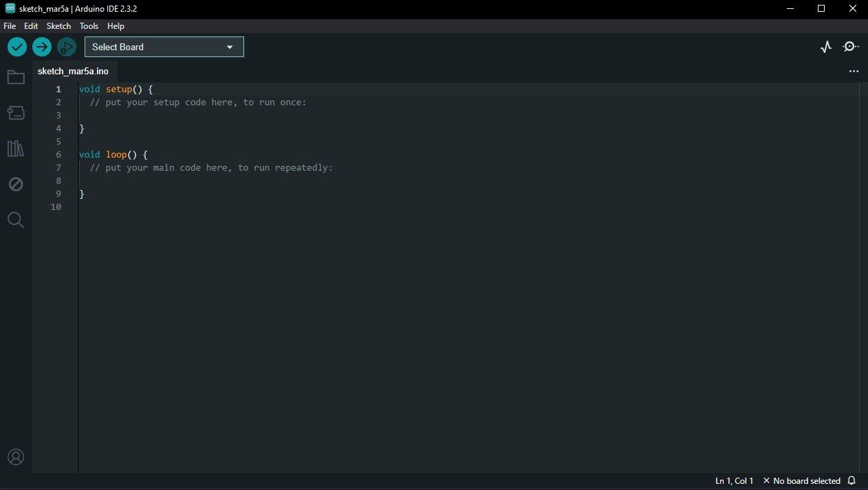
Task: Open the Library Manager books icon
Action: 16,148
